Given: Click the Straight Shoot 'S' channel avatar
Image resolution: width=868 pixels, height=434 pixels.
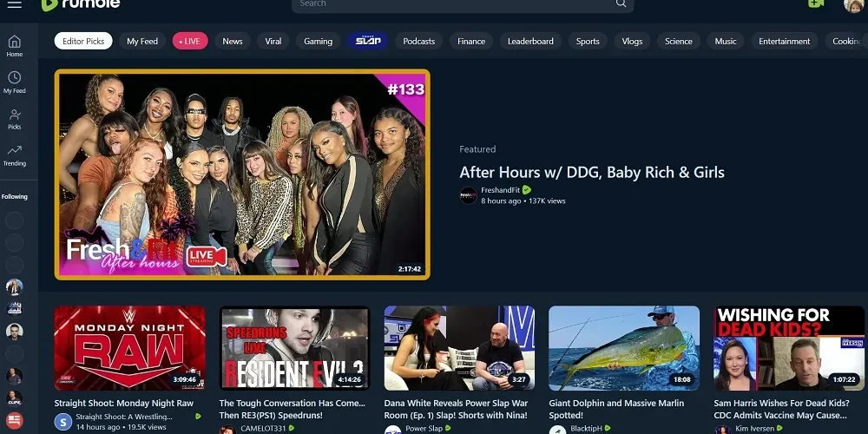Looking at the screenshot, I should (63, 423).
